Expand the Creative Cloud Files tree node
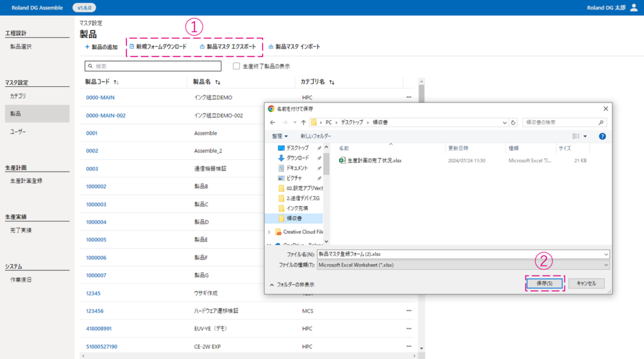The height and width of the screenshot is (359, 644). click(x=269, y=232)
